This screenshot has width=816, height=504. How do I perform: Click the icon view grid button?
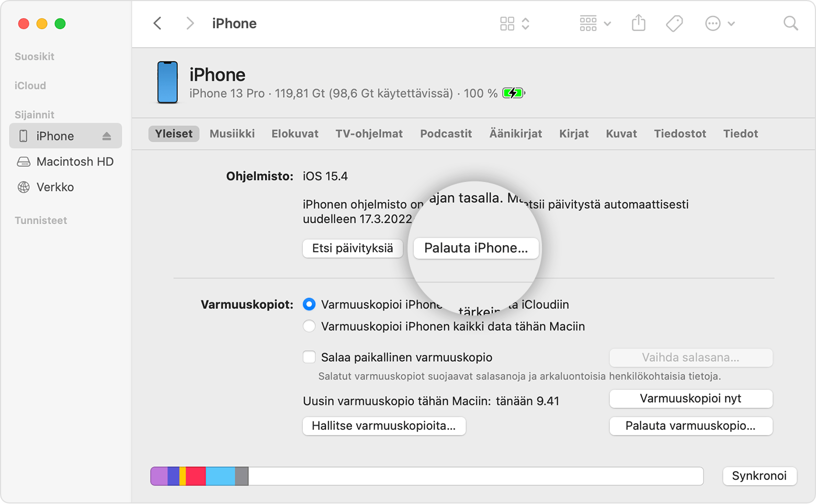[x=507, y=24]
